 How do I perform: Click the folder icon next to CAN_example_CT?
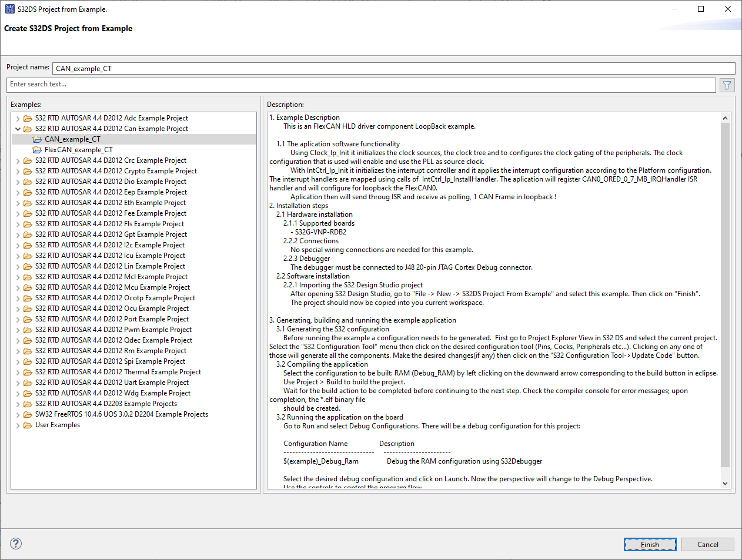click(x=37, y=139)
